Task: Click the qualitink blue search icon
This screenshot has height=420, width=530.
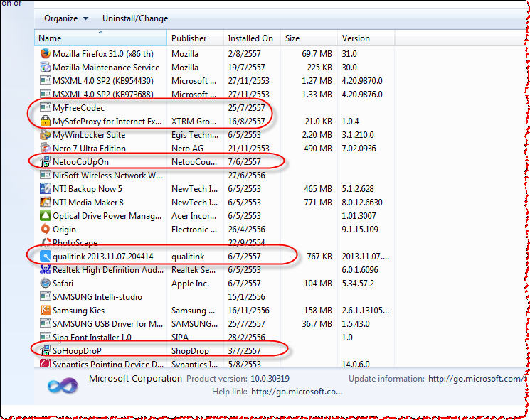Action: pyautogui.click(x=46, y=257)
